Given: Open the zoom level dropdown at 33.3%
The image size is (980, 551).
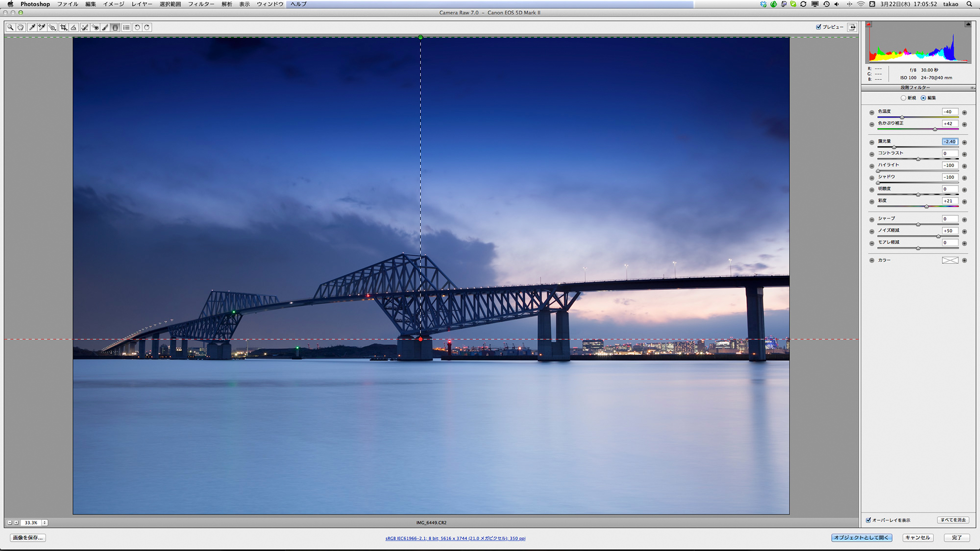Looking at the screenshot, I should coord(45,523).
